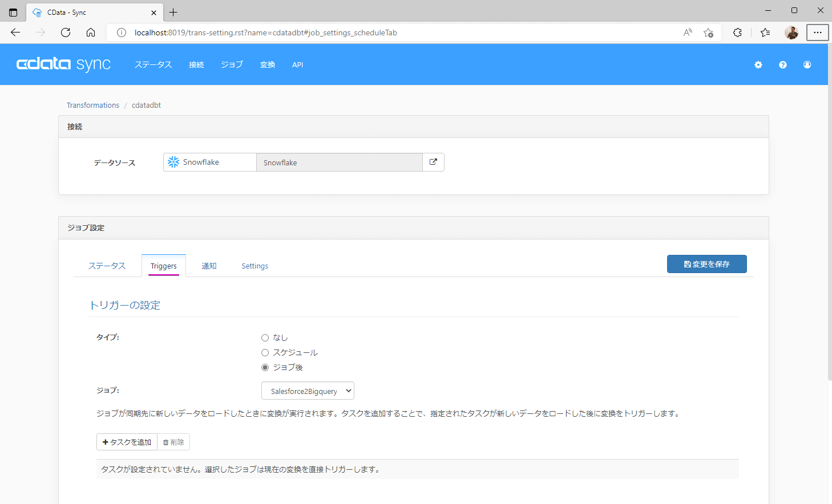Image resolution: width=832 pixels, height=504 pixels.
Task: Click the browser address bar URL
Action: pos(266,32)
